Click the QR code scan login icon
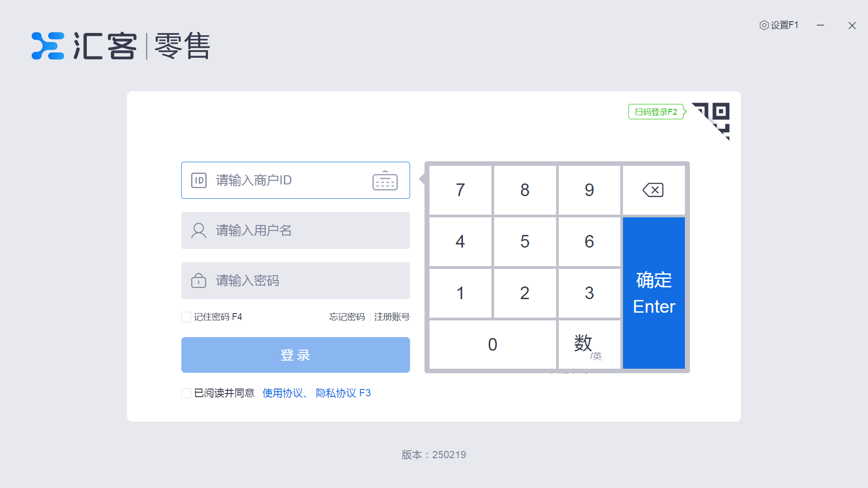 coord(711,121)
